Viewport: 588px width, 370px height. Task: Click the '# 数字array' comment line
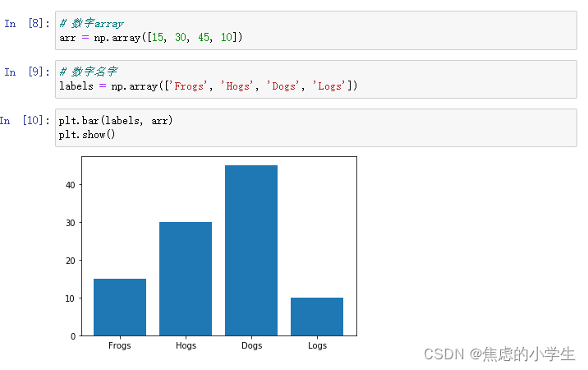pyautogui.click(x=91, y=24)
